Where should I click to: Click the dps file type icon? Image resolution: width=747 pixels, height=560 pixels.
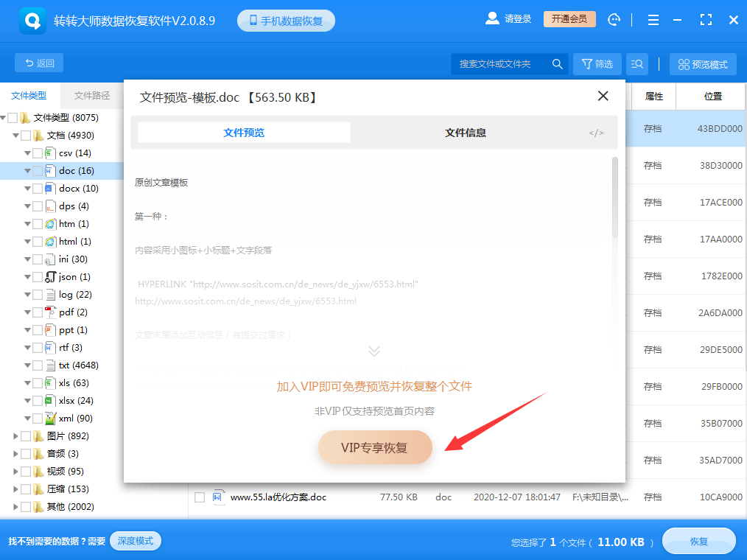click(x=50, y=206)
